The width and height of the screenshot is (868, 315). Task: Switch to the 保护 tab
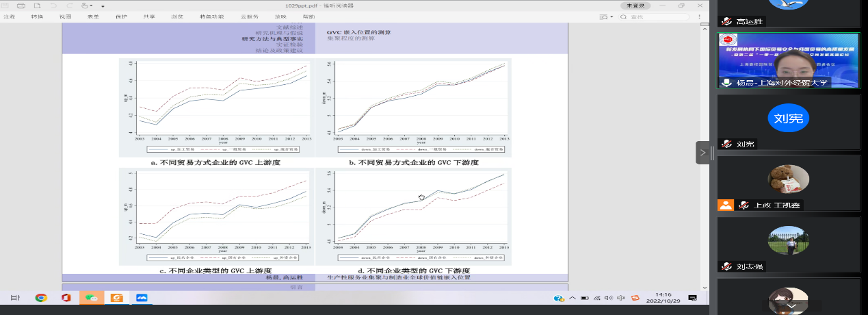[121, 16]
